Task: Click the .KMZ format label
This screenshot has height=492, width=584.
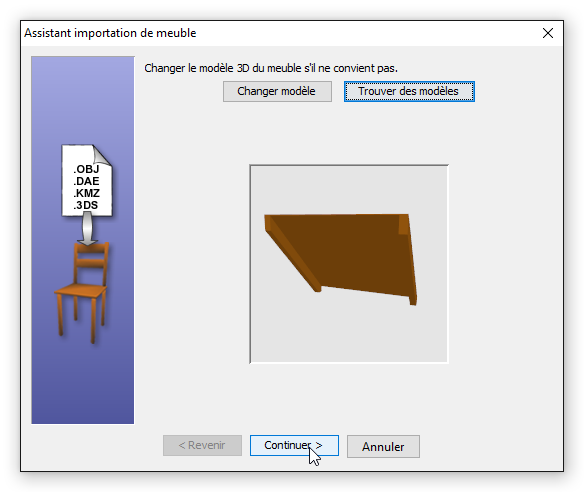Action: point(86,193)
